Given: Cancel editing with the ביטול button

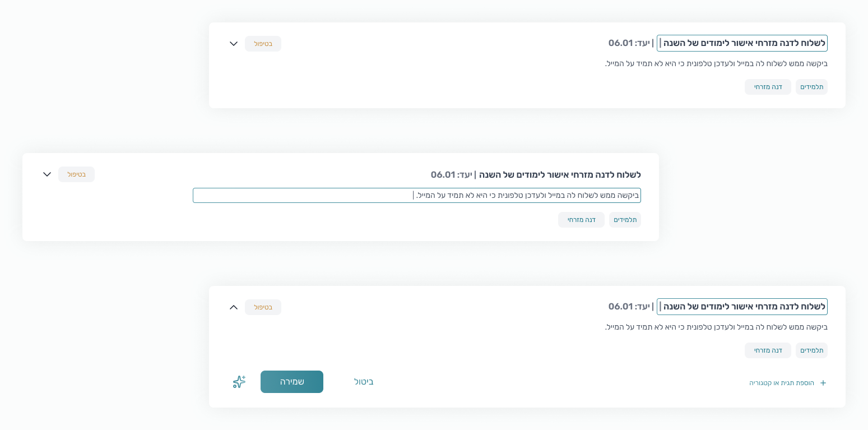Looking at the screenshot, I should coord(364,382).
